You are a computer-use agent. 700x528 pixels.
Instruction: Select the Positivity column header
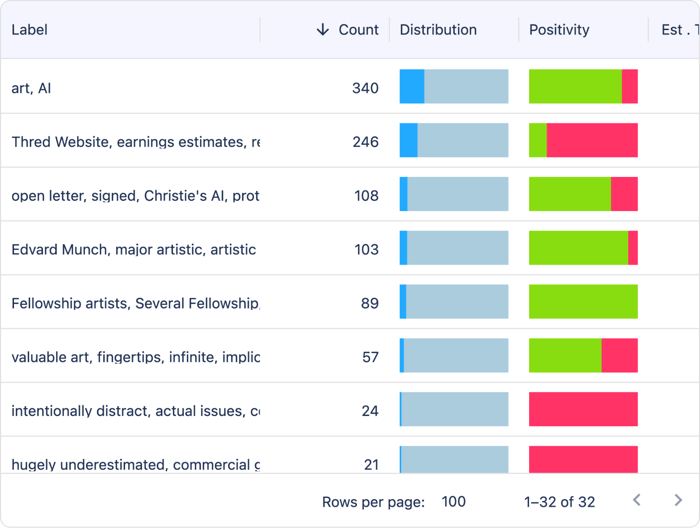tap(559, 30)
